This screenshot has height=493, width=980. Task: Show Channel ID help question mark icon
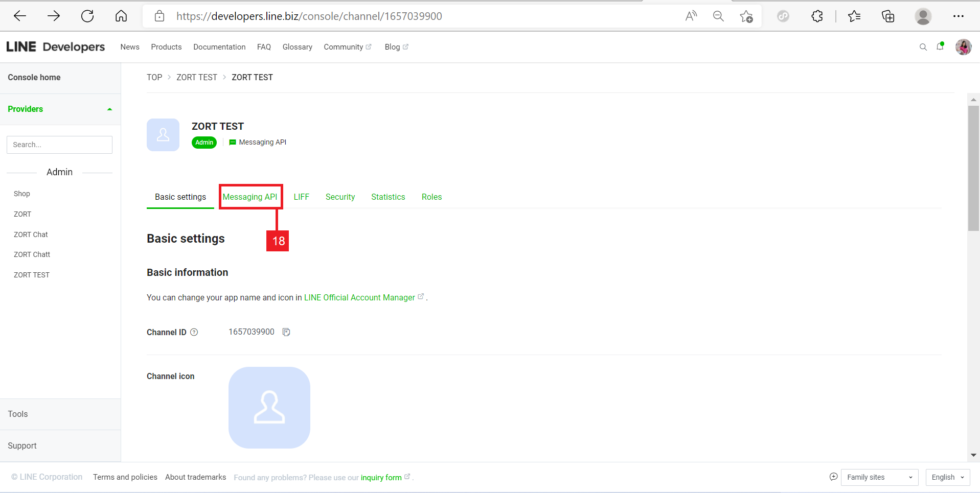pyautogui.click(x=194, y=332)
